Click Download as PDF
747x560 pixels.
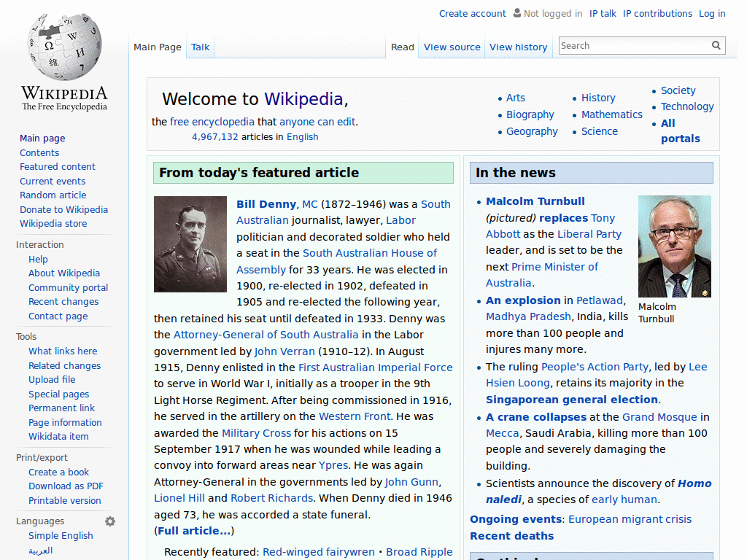pos(66,486)
